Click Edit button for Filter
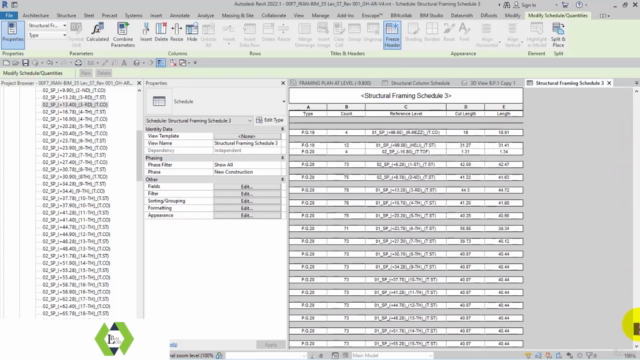 pos(247,193)
